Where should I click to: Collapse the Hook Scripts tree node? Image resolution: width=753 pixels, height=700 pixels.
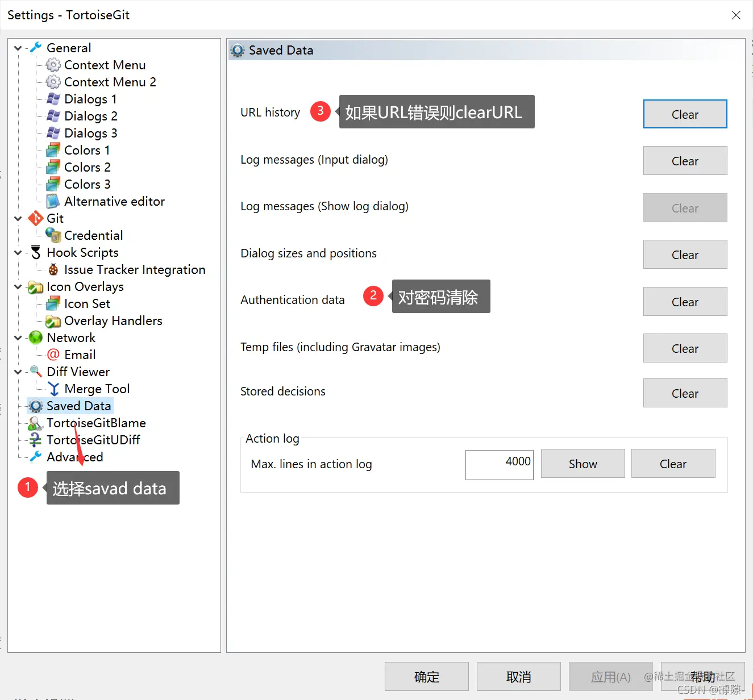pos(18,253)
